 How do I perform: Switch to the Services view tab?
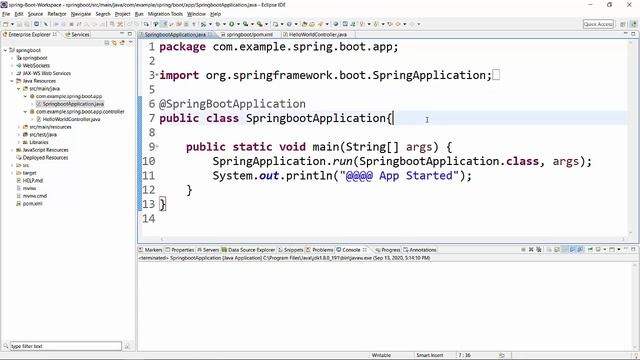click(x=77, y=35)
